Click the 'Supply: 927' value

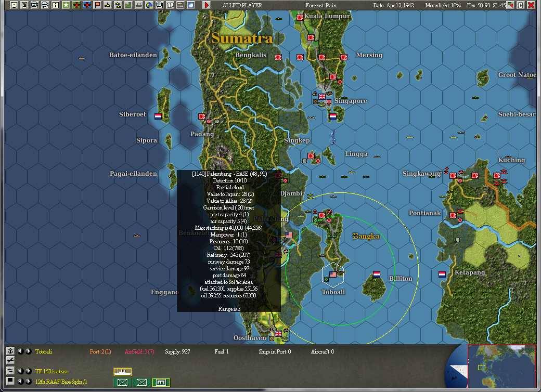[177, 351]
